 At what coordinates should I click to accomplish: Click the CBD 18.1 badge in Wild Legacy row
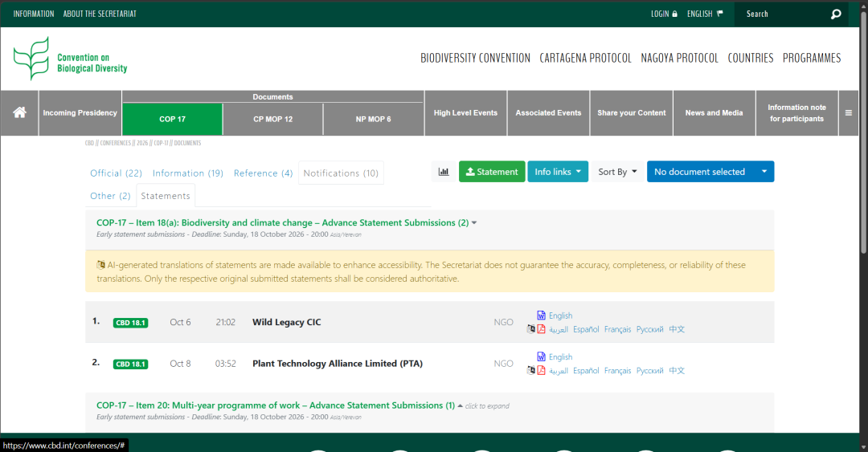(131, 323)
